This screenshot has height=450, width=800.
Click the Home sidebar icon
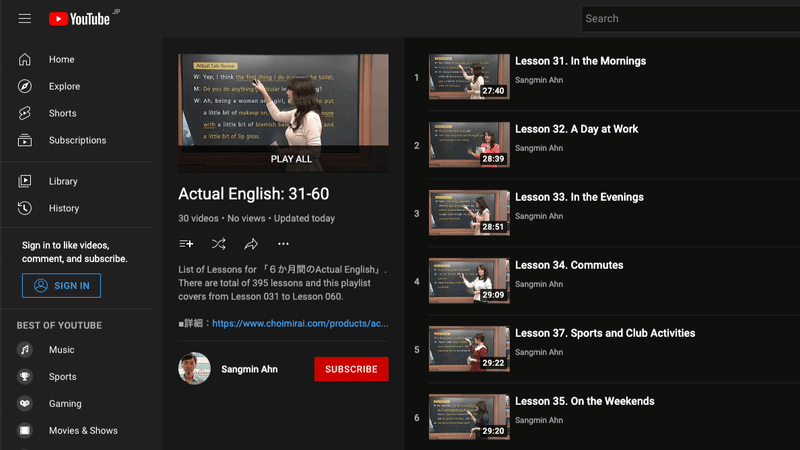(24, 59)
